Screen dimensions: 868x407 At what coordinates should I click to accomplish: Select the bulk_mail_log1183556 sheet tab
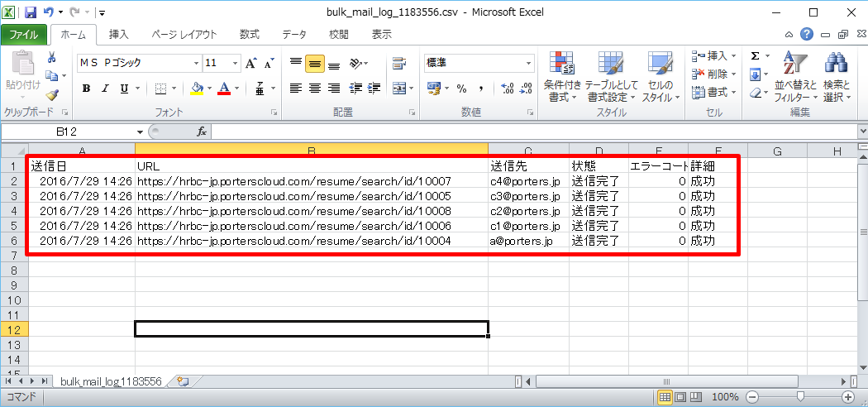point(111,381)
